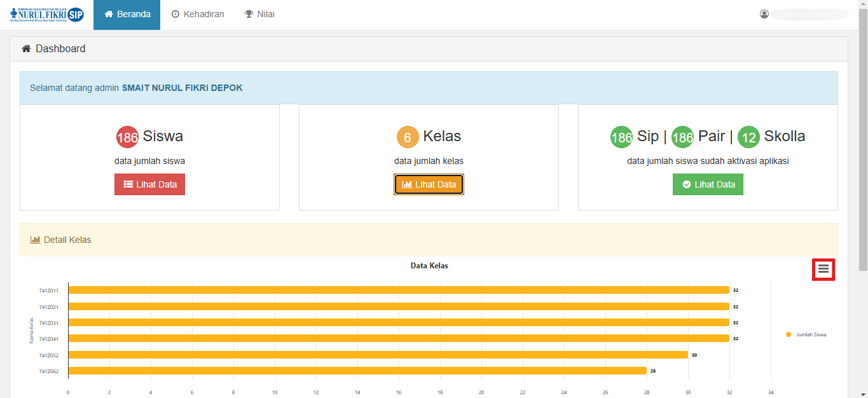Viewport: 868px width, 398px height.
Task: Click the bar for class 741Z062
Action: (357, 371)
